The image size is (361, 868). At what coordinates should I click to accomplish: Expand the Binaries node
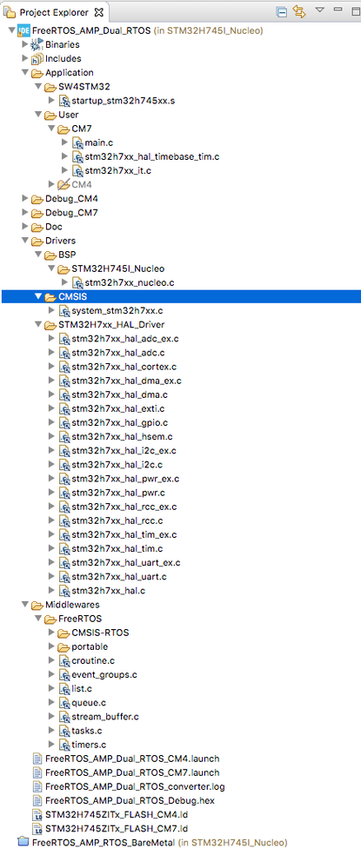pyautogui.click(x=24, y=44)
